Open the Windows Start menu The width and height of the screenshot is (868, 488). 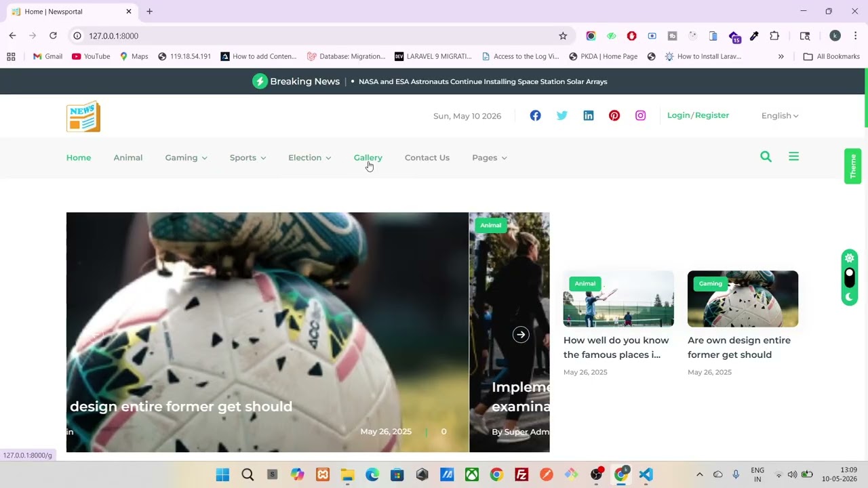point(222,474)
